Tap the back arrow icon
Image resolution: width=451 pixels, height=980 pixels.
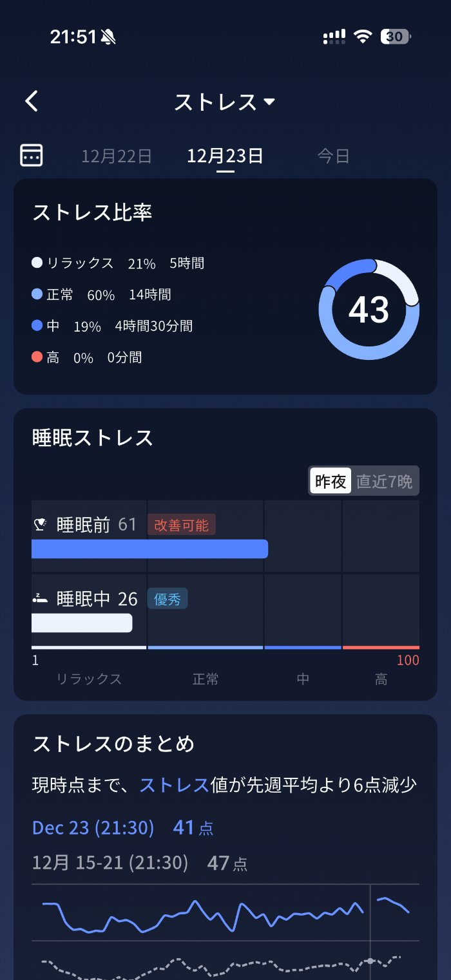click(32, 102)
